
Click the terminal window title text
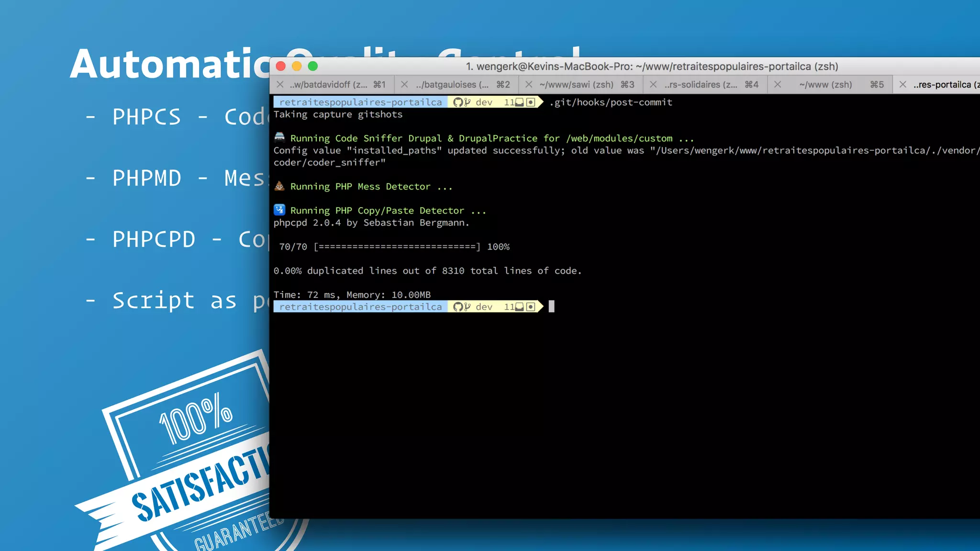pos(652,66)
